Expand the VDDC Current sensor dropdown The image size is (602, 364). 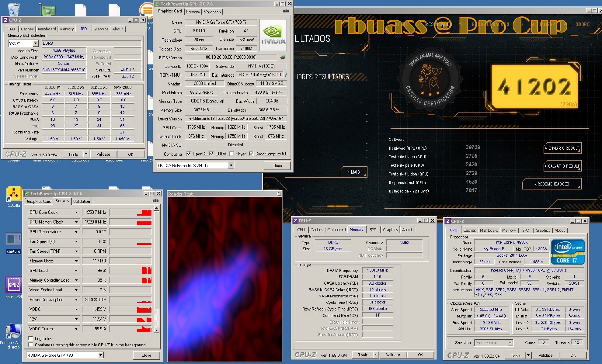coord(76,329)
